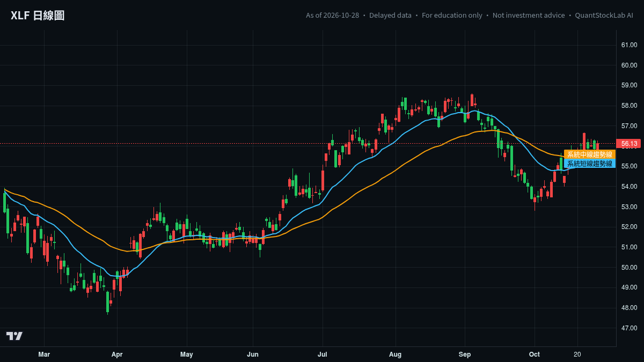The image size is (644, 362).
Task: Click the Not investment advice notice
Action: (x=529, y=16)
